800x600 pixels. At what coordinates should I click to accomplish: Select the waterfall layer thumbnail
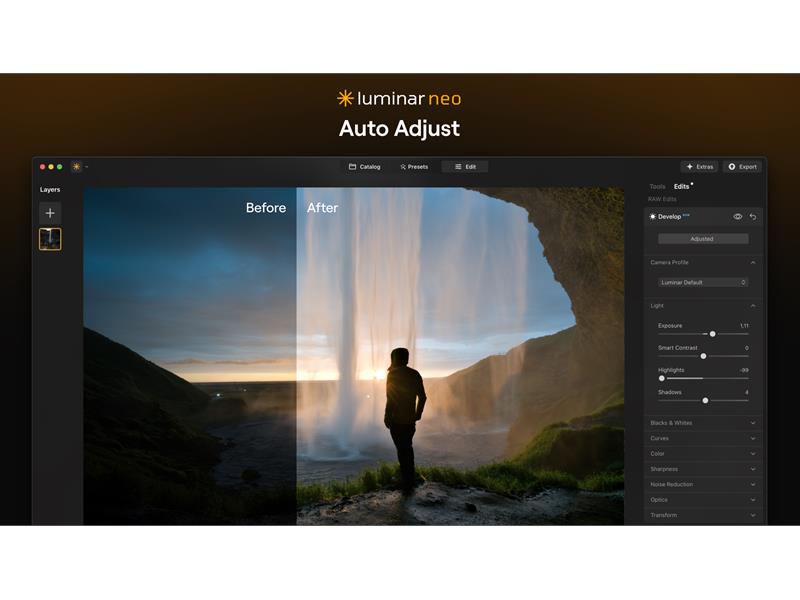50,239
